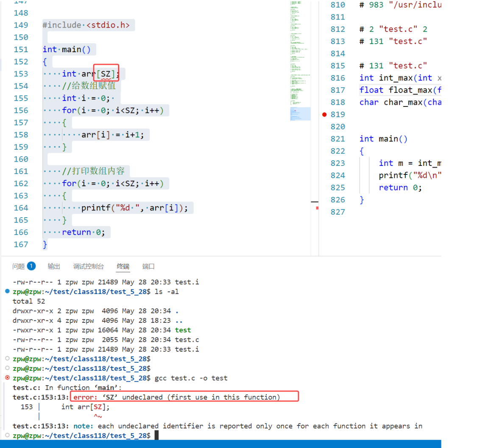Click the total 52 line in terminal
The image size is (491, 448).
pos(29,301)
